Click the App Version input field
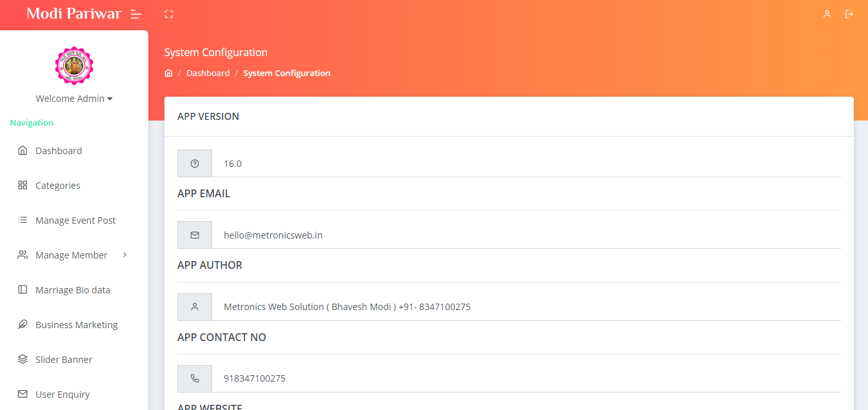This screenshot has width=868, height=410. click(526, 164)
